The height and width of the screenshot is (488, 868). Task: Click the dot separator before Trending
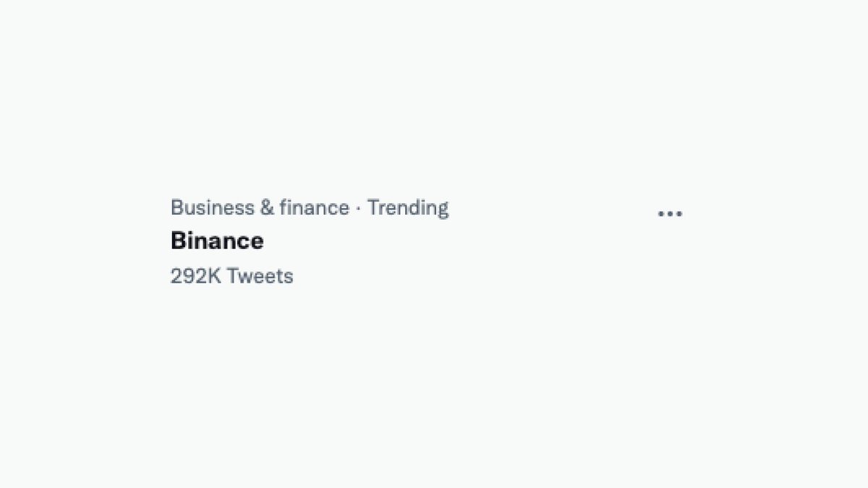(358, 209)
